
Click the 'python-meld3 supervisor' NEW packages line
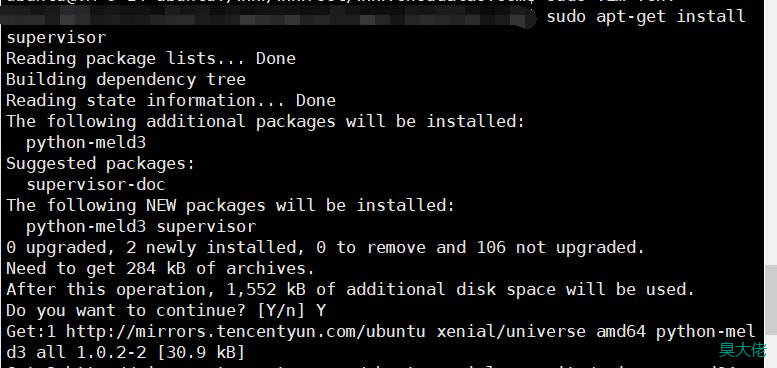(x=141, y=227)
